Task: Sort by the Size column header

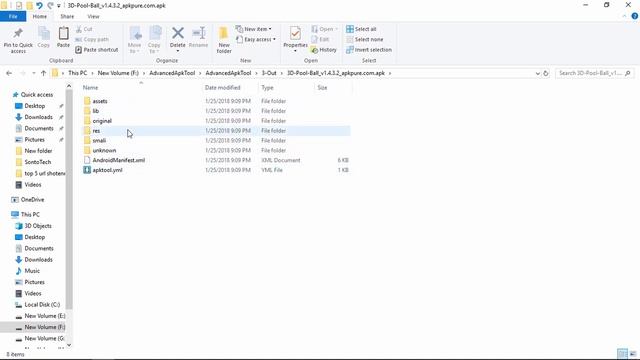Action: pos(333,88)
